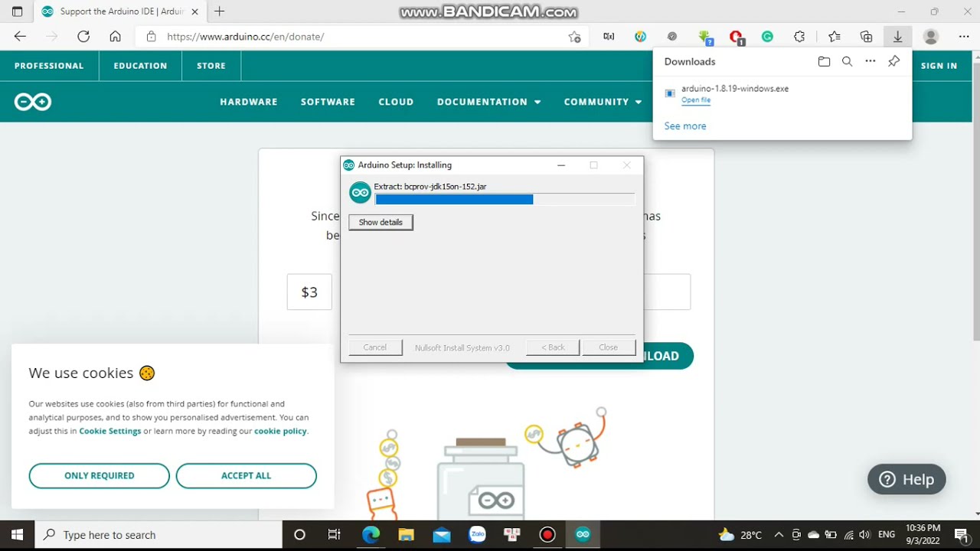
Task: Open the Edge Favorites star-list icon
Action: [835, 37]
